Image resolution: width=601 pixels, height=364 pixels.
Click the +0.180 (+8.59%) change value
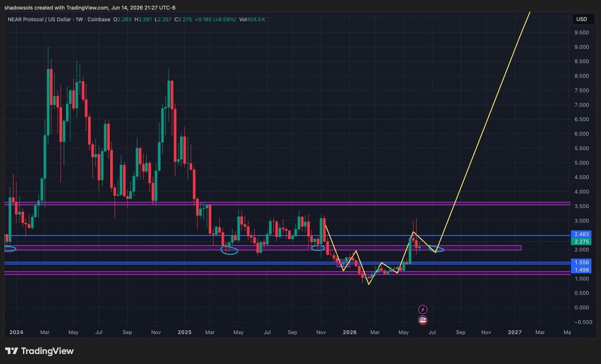(x=215, y=20)
